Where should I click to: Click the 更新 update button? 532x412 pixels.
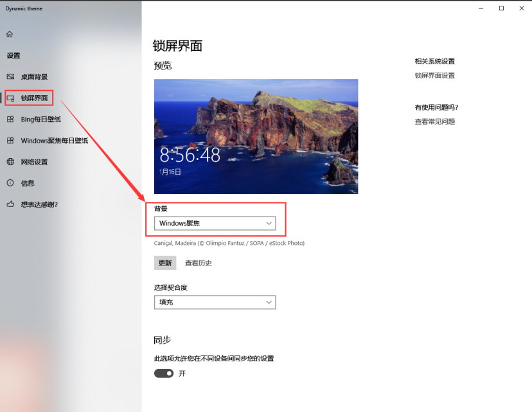pyautogui.click(x=164, y=262)
